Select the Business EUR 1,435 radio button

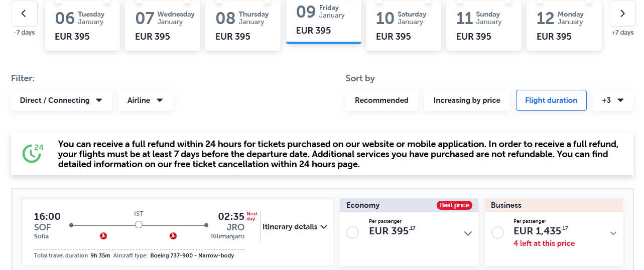coord(497,233)
